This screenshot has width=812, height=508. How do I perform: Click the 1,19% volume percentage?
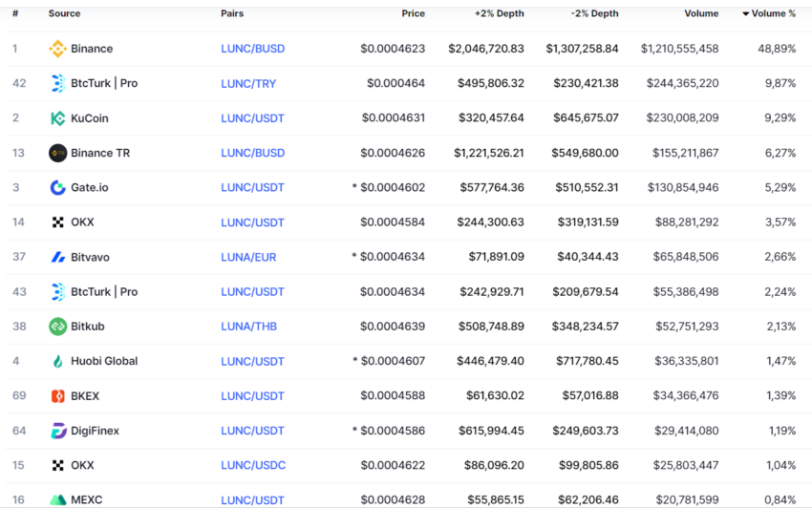pyautogui.click(x=782, y=431)
